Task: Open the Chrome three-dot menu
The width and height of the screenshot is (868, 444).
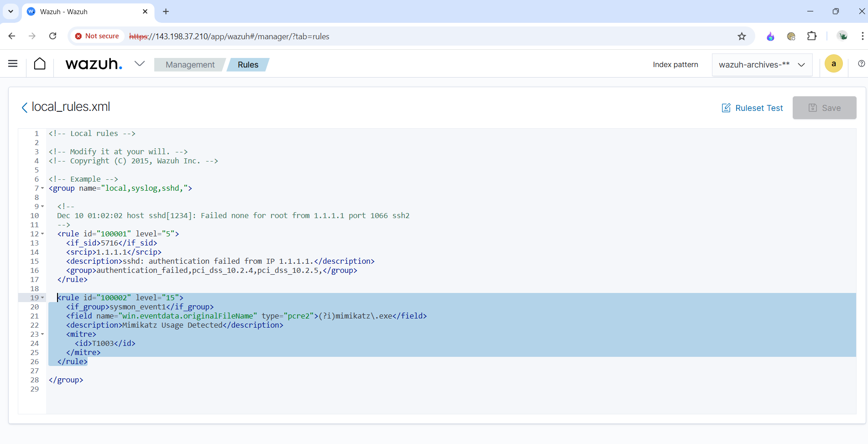Action: [862, 36]
